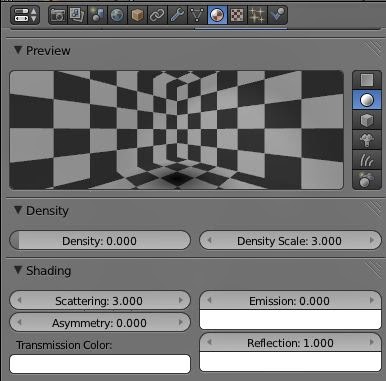Open the Transmission Color swatch

100,364
